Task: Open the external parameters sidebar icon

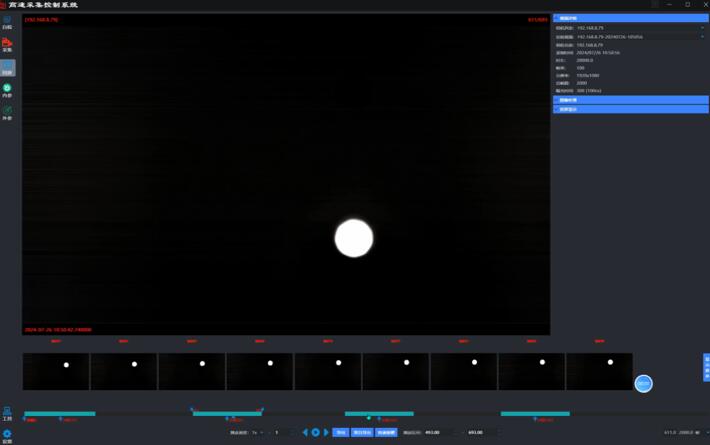Action: [7, 113]
